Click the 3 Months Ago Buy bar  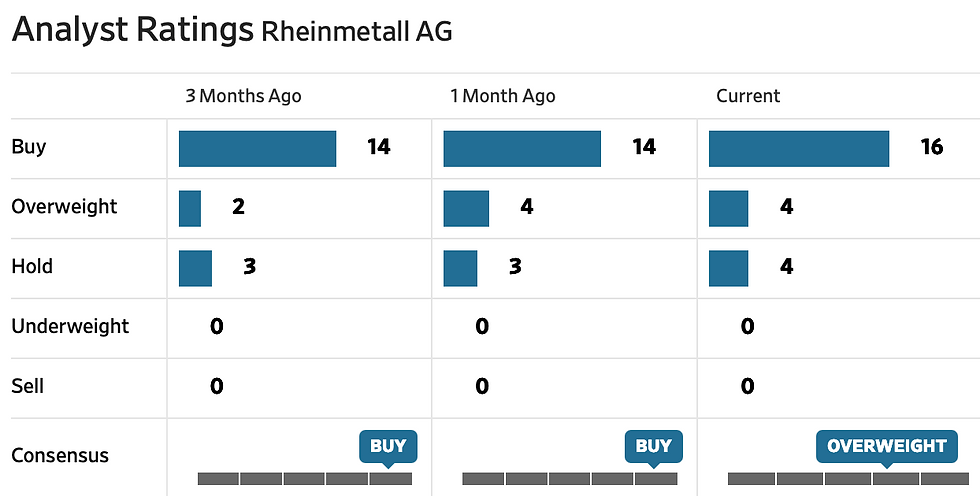[x=257, y=148]
